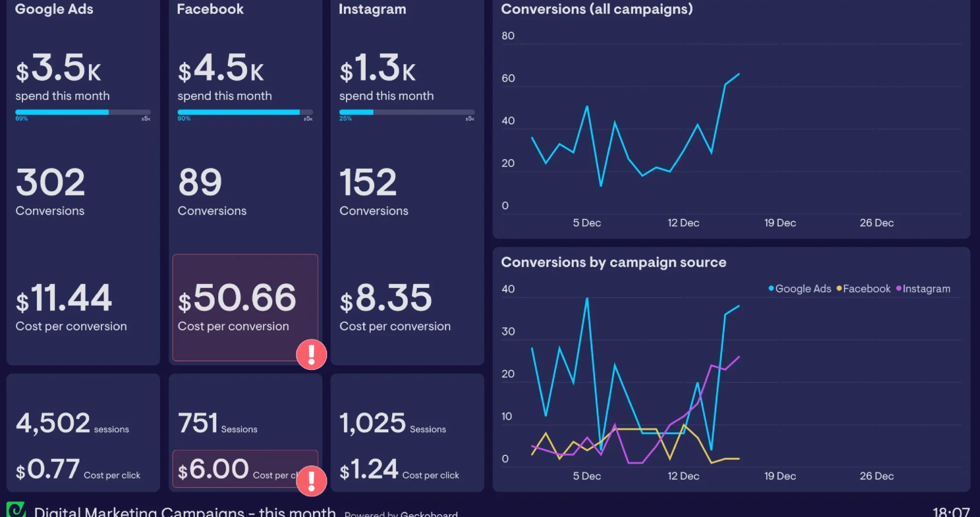Viewport: 980px width, 517px height.
Task: Click the Geckoboard logo in the footer
Action: click(x=16, y=510)
